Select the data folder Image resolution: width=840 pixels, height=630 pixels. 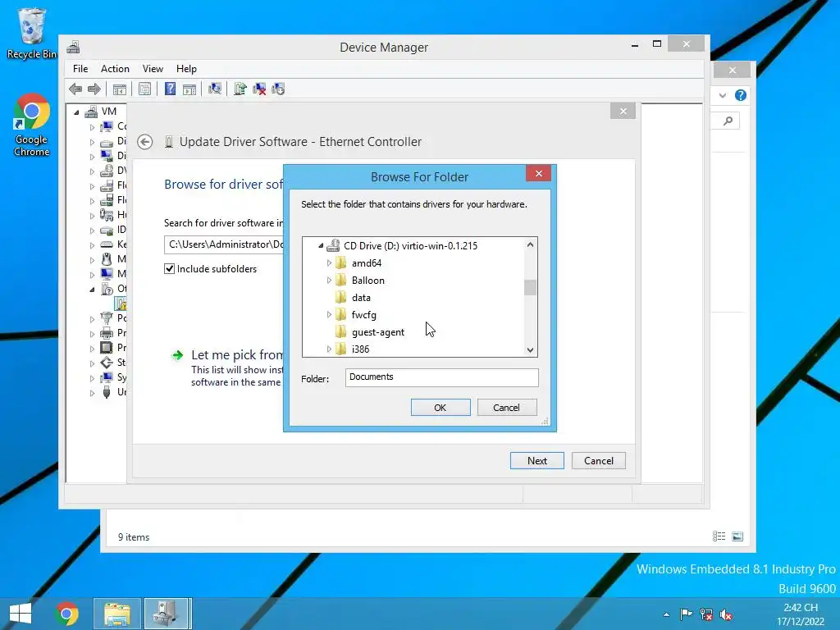[x=361, y=298]
